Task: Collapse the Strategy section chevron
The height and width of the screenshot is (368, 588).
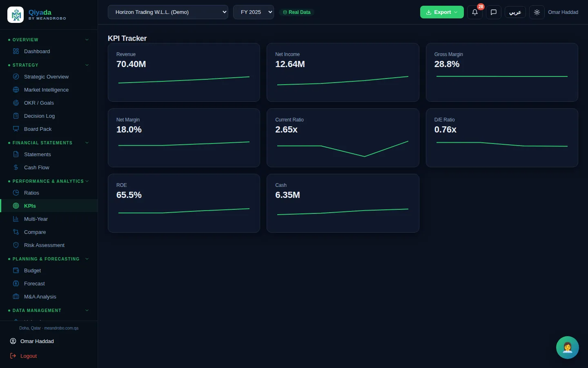Action: tap(87, 65)
